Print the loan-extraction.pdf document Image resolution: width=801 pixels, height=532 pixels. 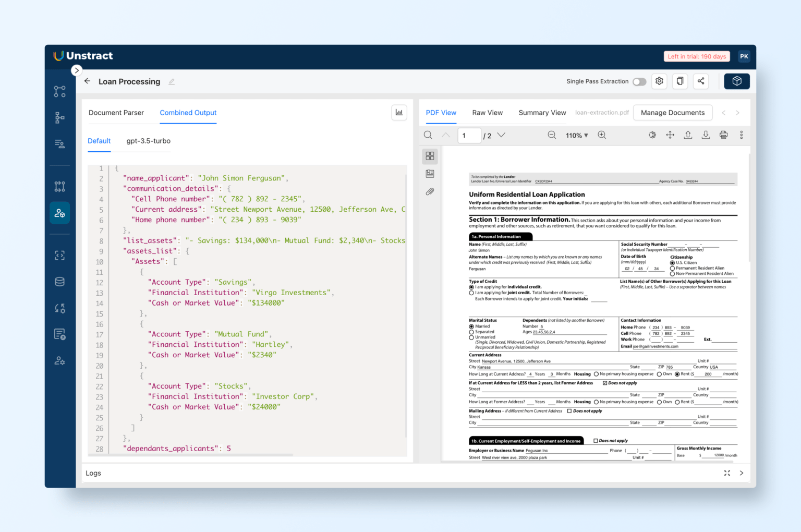tap(724, 135)
